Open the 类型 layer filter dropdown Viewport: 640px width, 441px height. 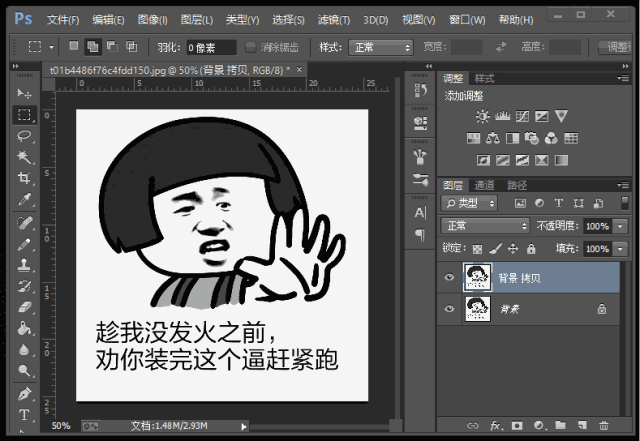pyautogui.click(x=469, y=203)
